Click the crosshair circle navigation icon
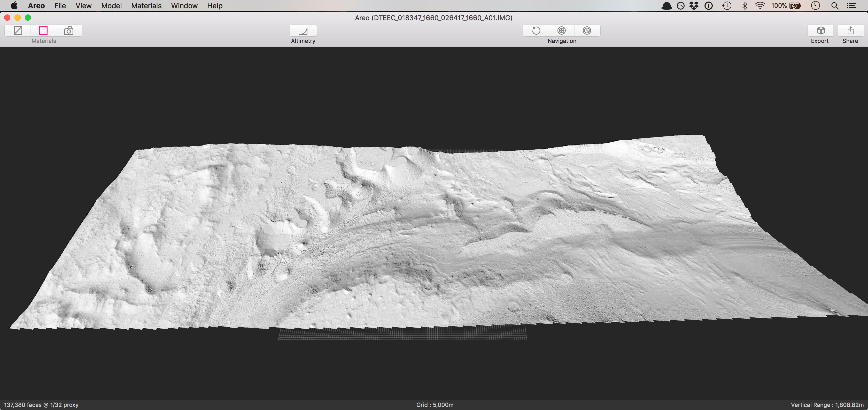This screenshot has height=410, width=868. click(x=561, y=31)
